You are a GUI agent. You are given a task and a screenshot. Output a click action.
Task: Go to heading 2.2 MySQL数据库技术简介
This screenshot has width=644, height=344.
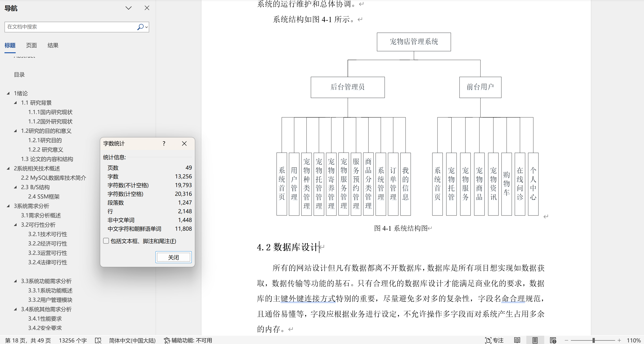pos(53,178)
